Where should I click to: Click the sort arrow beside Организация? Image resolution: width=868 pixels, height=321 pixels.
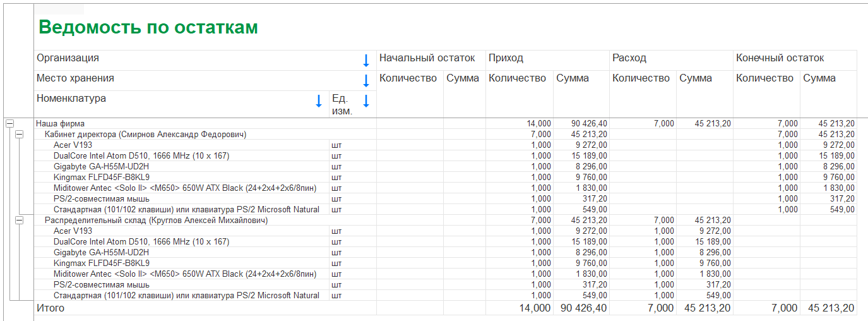point(366,61)
